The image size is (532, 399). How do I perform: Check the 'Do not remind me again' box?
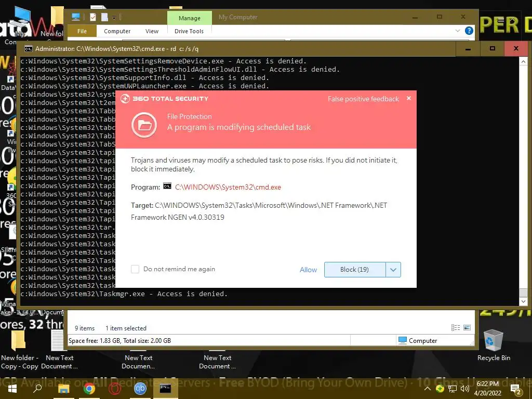(x=135, y=269)
